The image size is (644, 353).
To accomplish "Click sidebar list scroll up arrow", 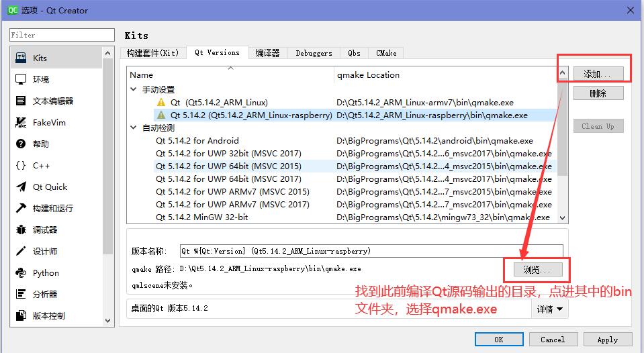I will click(107, 54).
